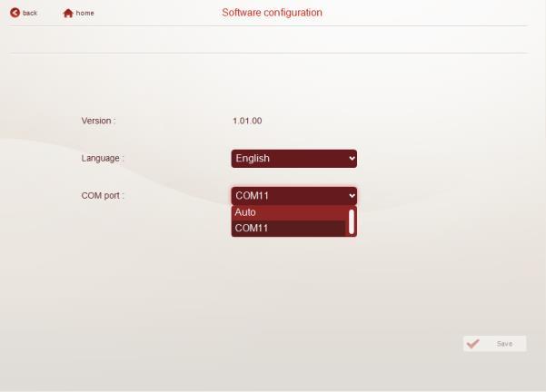
Task: Open the COM port dropdown
Action: 293,196
